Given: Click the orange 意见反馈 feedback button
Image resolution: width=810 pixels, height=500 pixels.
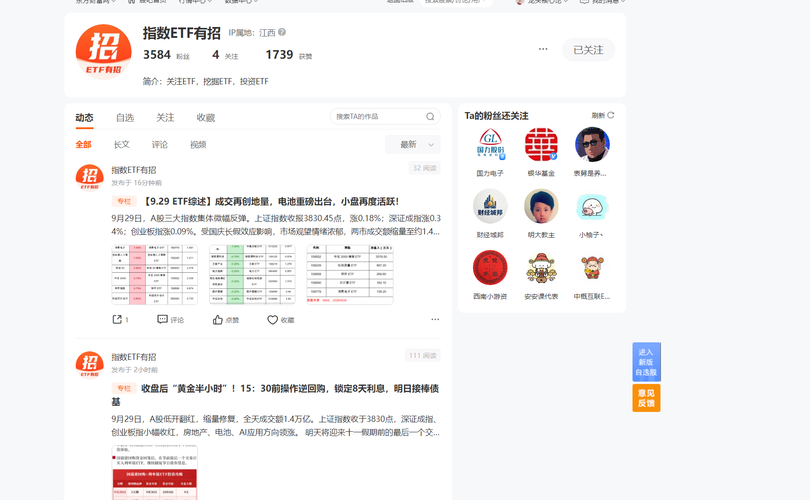Looking at the screenshot, I should point(646,398).
